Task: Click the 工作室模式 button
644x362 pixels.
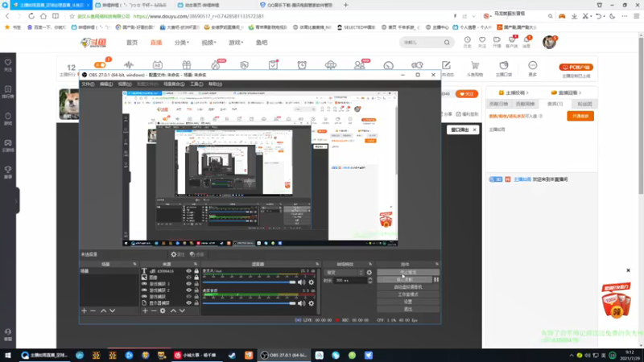Action: click(408, 294)
